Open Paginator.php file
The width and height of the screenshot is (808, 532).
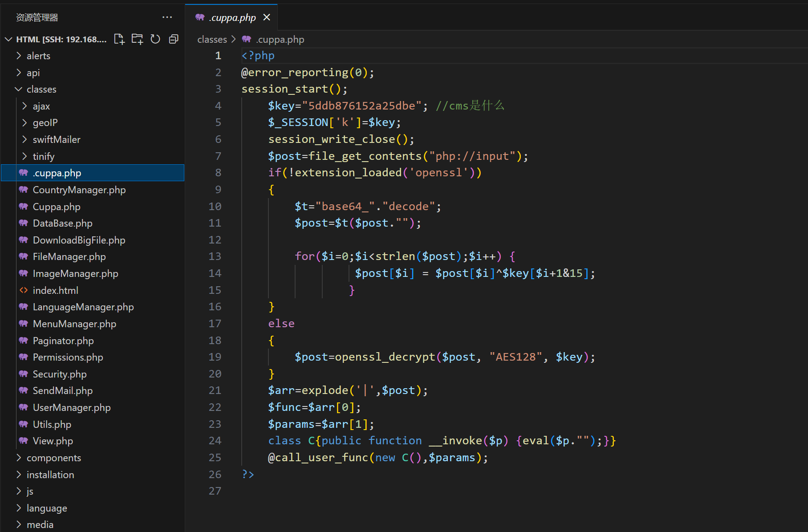pyautogui.click(x=93, y=341)
